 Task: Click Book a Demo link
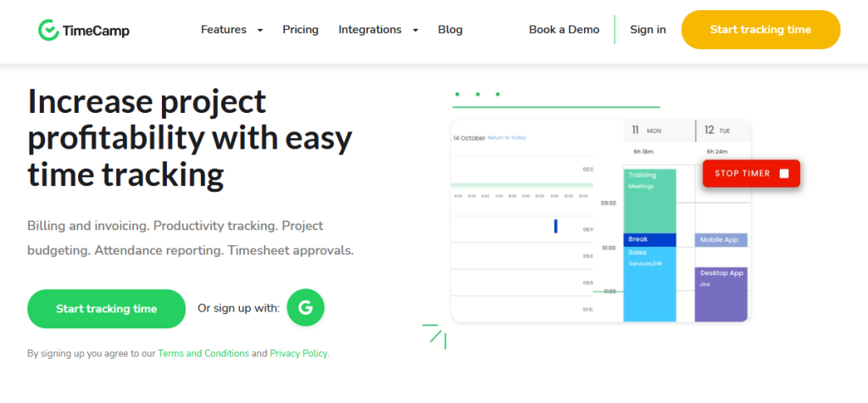(564, 30)
